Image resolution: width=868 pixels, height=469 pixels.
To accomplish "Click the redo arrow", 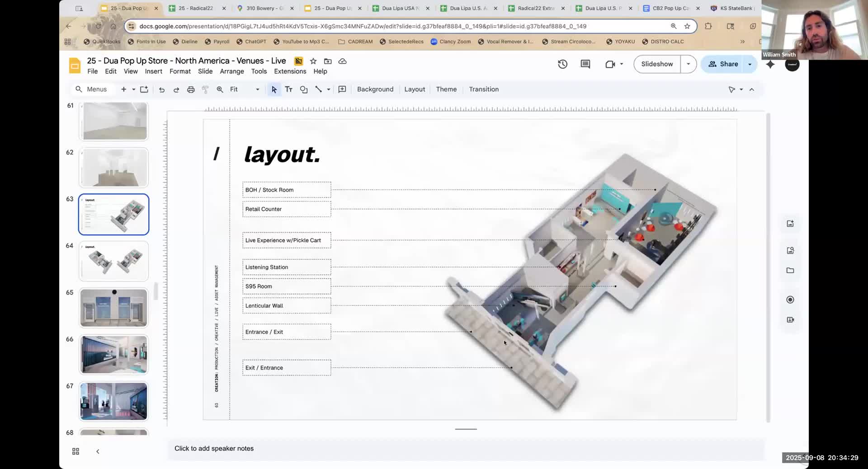I will (x=176, y=89).
